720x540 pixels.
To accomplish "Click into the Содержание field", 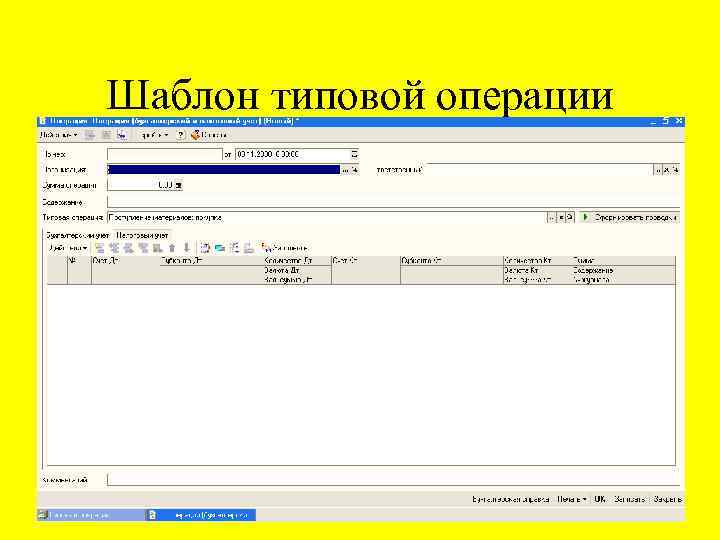I will (393, 202).
